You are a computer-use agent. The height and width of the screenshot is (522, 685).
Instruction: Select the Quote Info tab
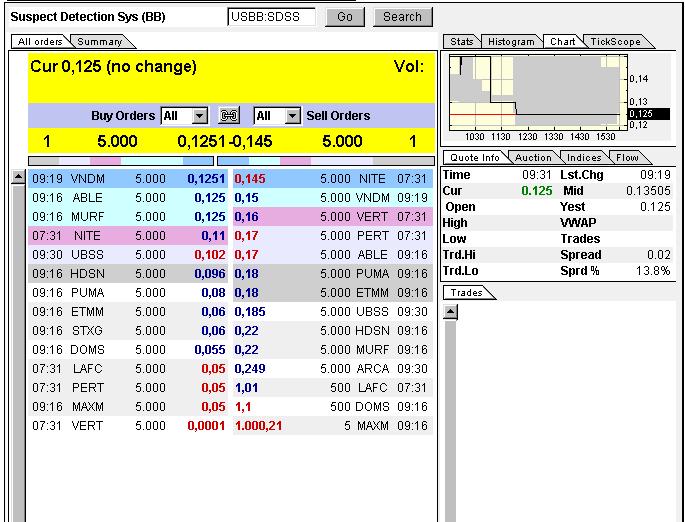474,157
